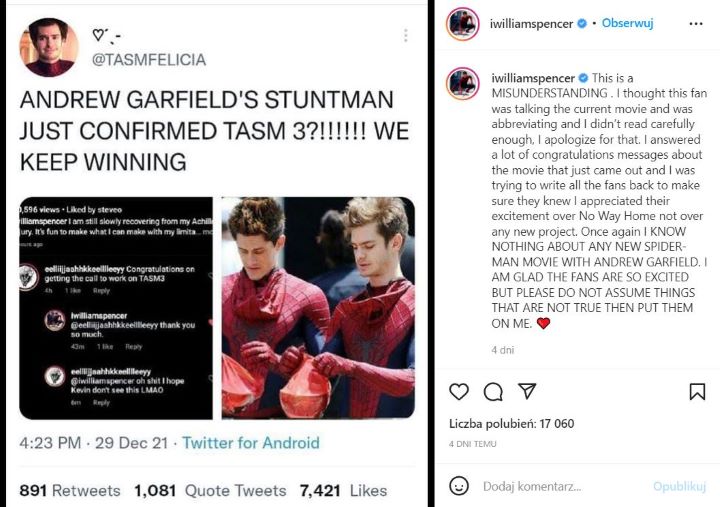Open tweet's three-dot more menu
Image resolution: width=720 pixels, height=507 pixels.
405,35
